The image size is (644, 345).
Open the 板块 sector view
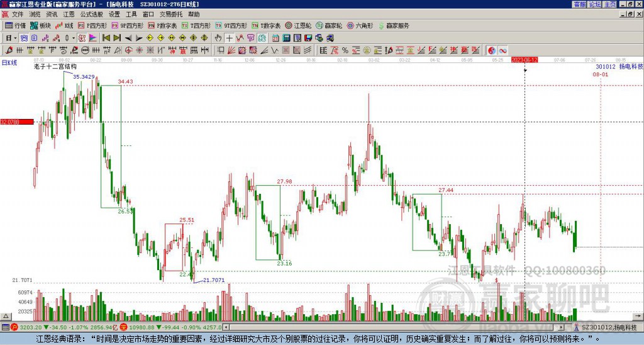[x=41, y=25]
